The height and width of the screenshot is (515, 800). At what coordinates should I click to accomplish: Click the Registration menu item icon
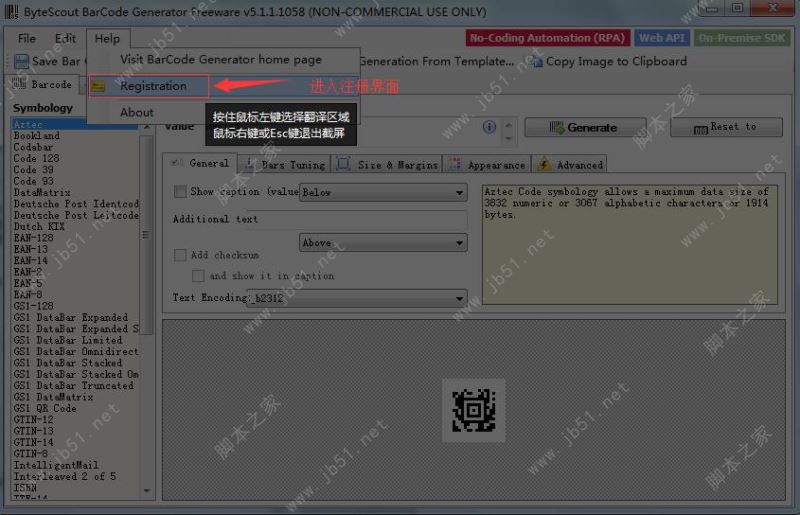[98, 86]
